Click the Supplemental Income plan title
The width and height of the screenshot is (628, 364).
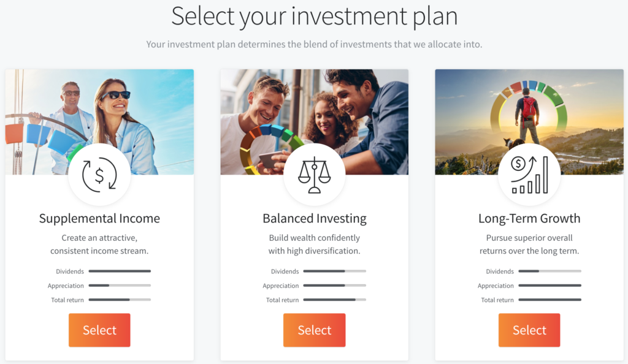[x=99, y=219]
